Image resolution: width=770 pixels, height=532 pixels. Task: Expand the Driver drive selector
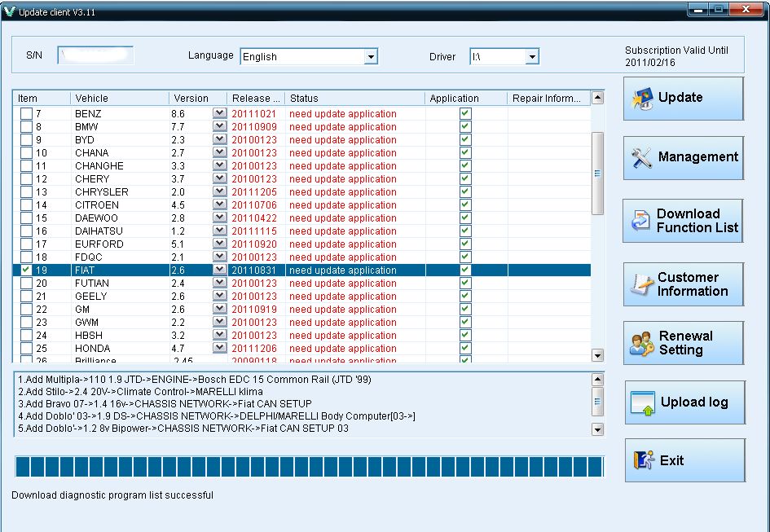pos(532,57)
